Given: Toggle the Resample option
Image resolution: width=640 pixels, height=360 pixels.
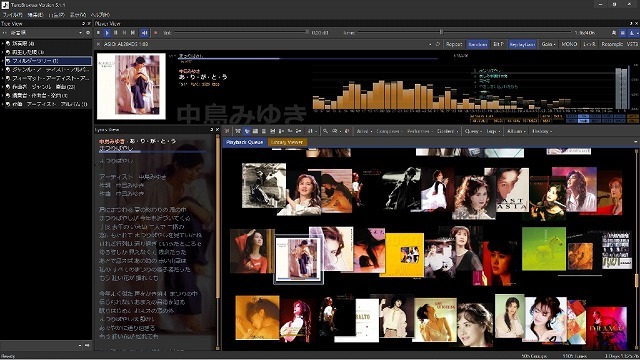Looking at the screenshot, I should [612, 44].
